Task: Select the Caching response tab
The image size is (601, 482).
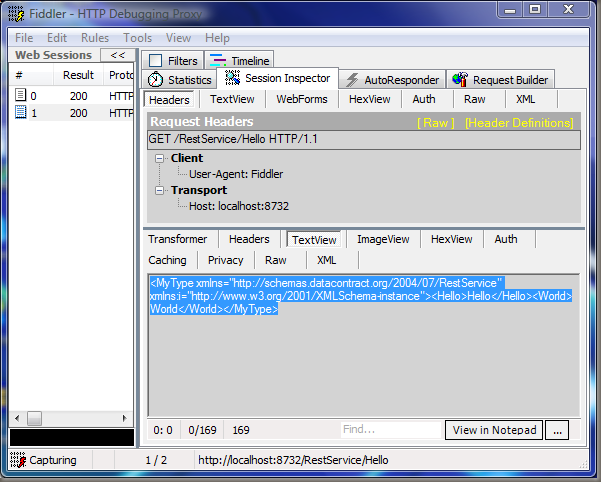Action: pos(167,260)
